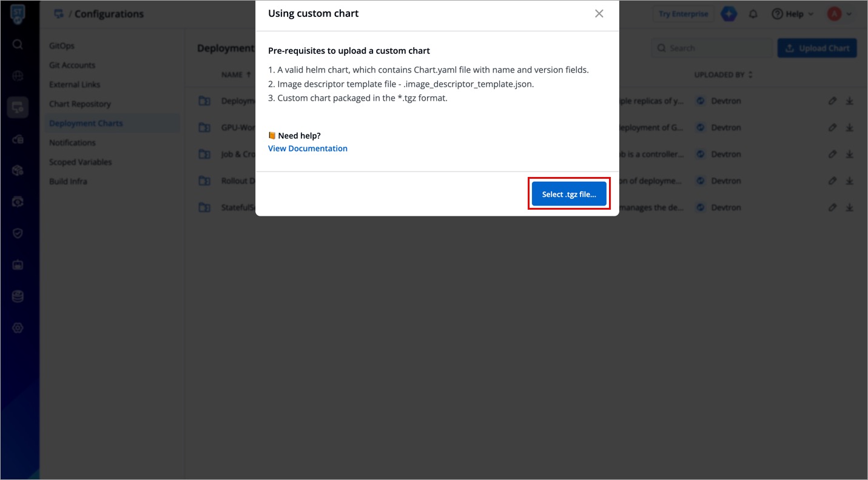Click the shield icon in left sidebar
Screen dimensions: 868x480
pos(18,233)
